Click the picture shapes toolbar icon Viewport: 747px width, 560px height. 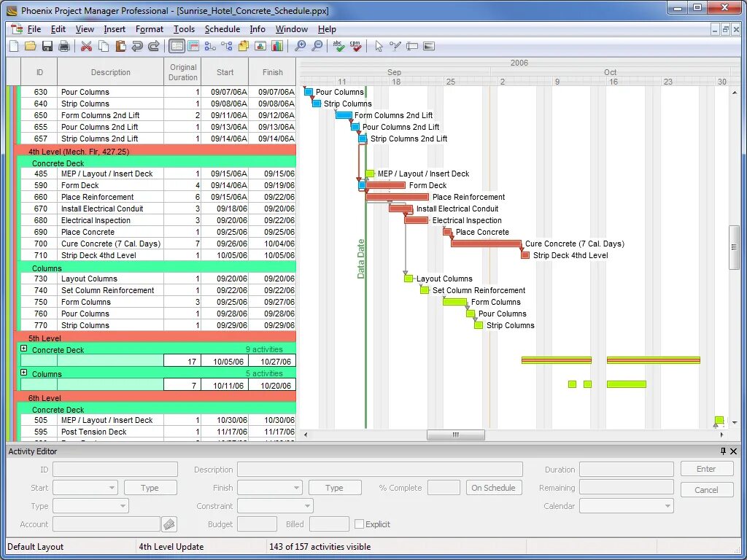pyautogui.click(x=260, y=46)
